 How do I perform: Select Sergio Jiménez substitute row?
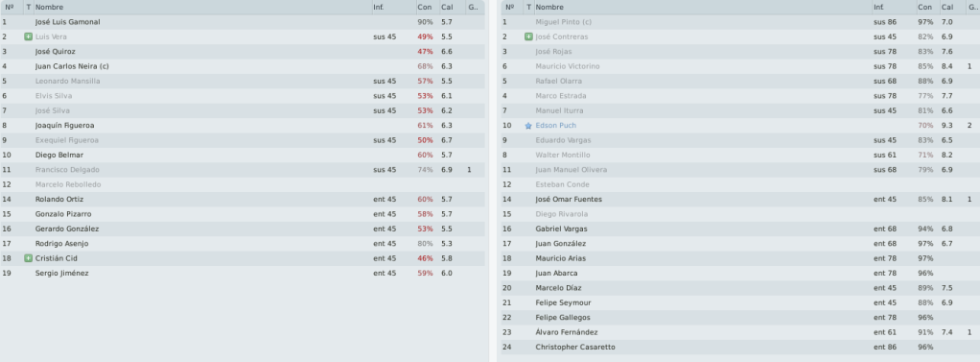pyautogui.click(x=243, y=273)
